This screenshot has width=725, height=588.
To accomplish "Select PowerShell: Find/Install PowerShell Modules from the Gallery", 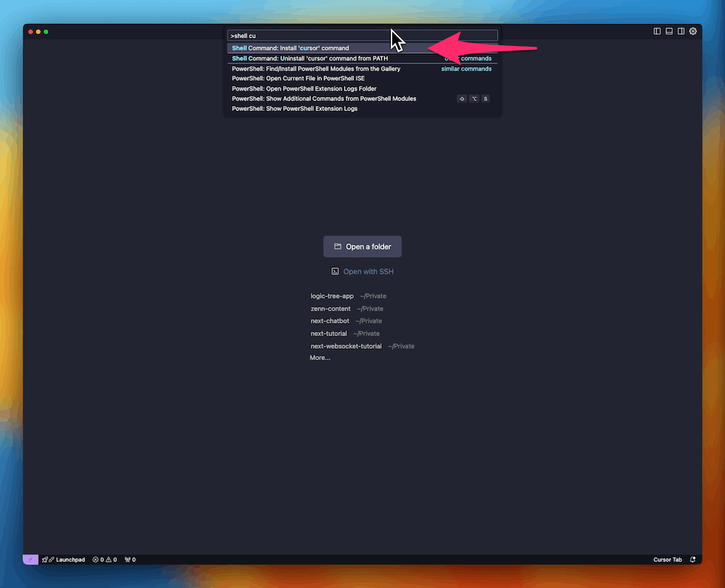I will point(362,69).
